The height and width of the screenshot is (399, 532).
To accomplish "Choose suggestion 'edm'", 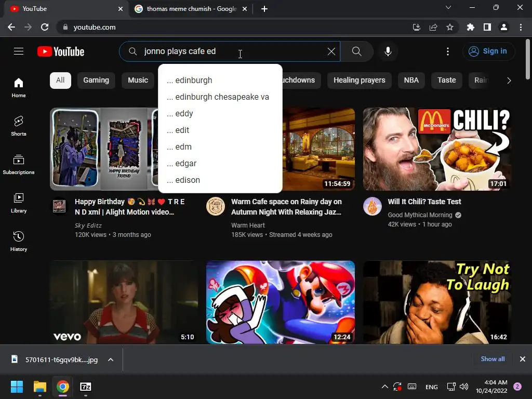I will click(220, 147).
